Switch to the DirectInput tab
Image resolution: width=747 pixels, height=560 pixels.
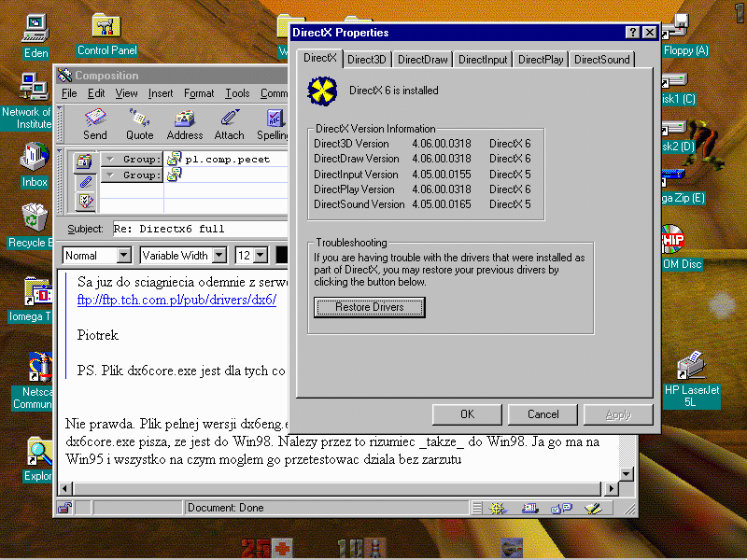[x=483, y=60]
